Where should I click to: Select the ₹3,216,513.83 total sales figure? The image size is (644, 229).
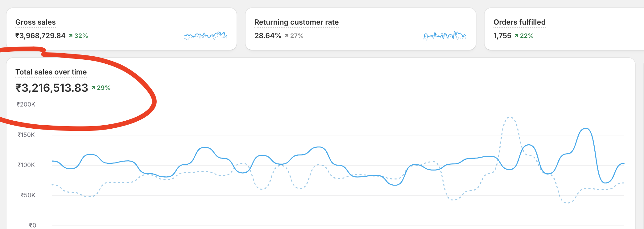coord(52,88)
